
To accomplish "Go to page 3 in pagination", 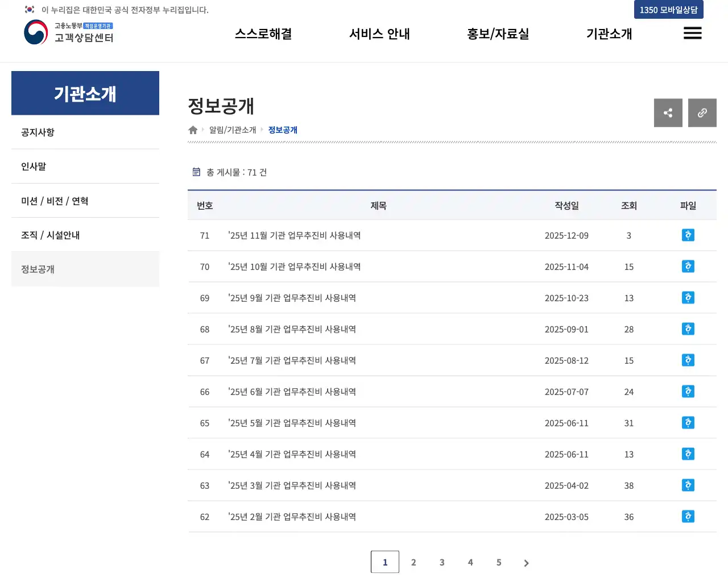I will (x=442, y=562).
